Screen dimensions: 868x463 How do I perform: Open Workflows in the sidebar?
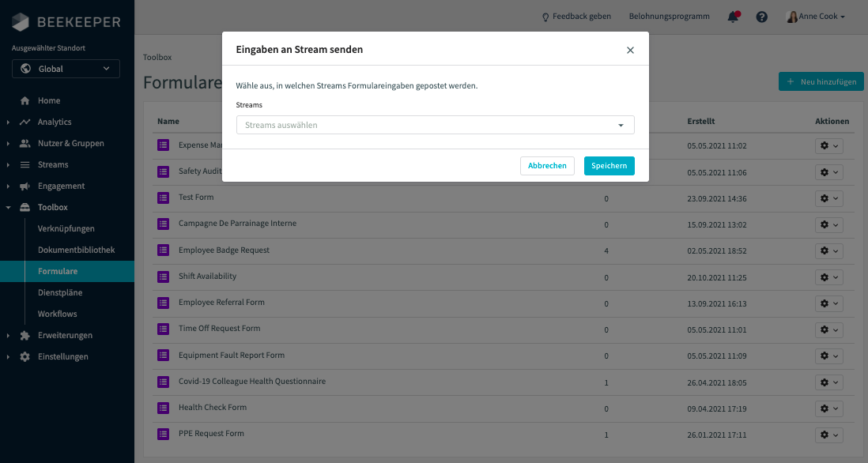point(57,314)
